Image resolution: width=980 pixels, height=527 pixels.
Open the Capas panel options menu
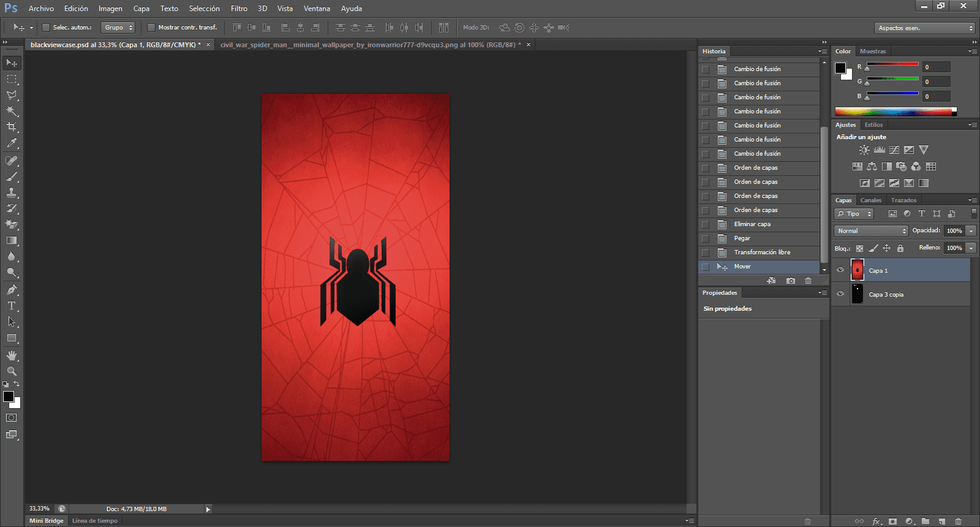coord(973,200)
